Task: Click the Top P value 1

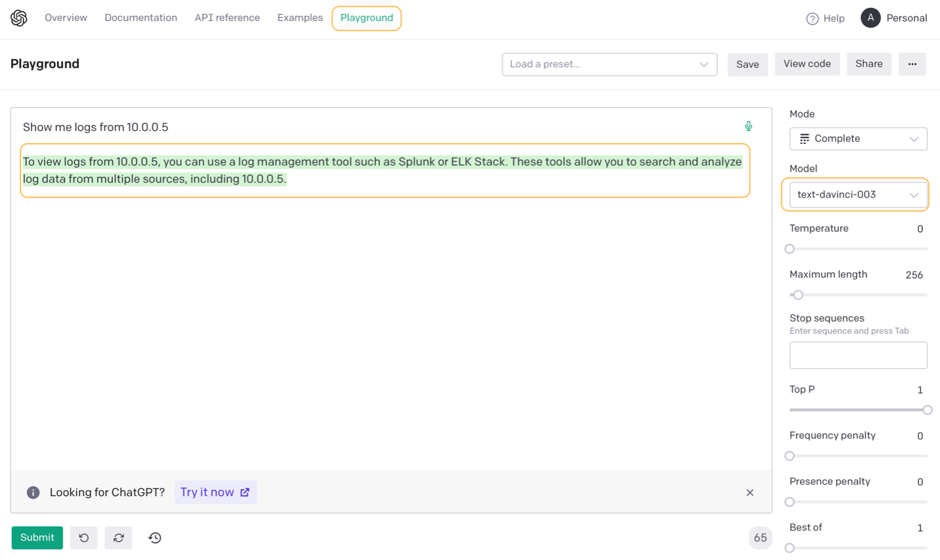Action: pos(920,390)
